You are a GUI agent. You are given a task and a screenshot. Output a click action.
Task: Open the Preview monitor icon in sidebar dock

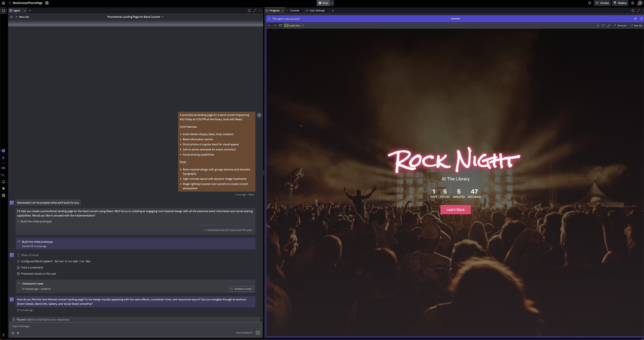[3, 182]
